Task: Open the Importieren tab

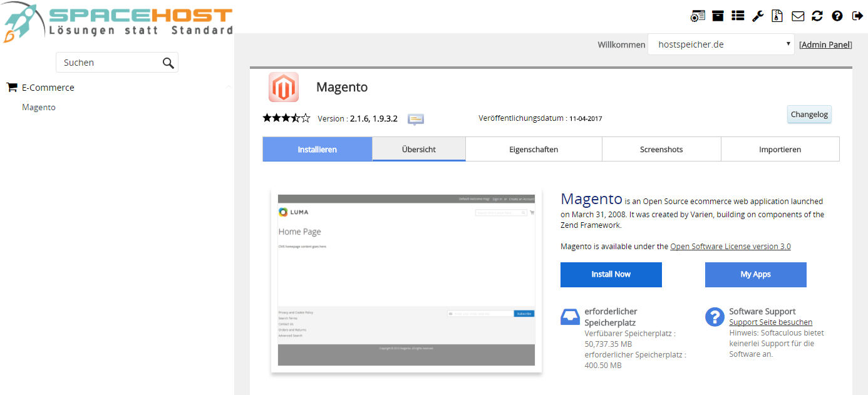Action: pos(780,149)
